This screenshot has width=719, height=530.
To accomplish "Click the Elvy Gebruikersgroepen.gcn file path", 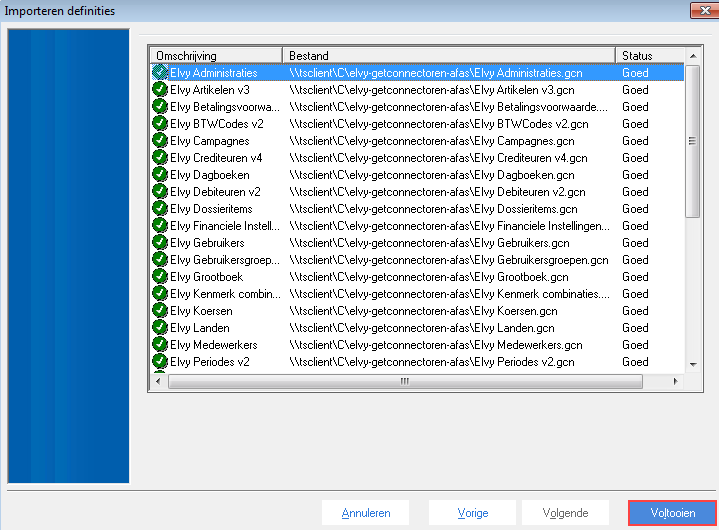I will tap(449, 260).
